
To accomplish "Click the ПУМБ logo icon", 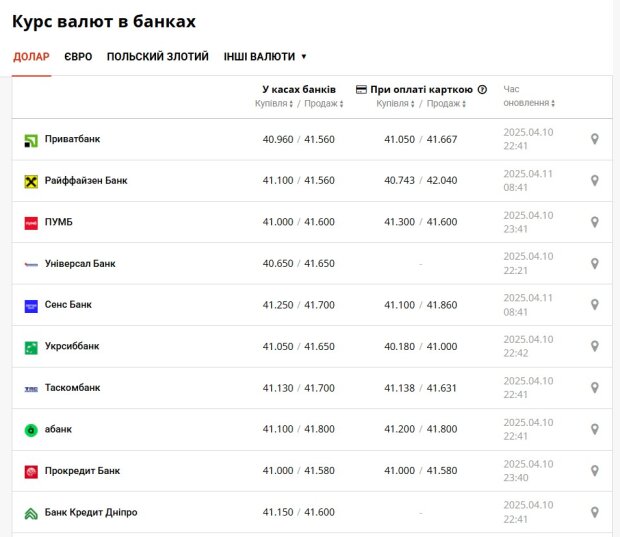I will click(x=31, y=223).
